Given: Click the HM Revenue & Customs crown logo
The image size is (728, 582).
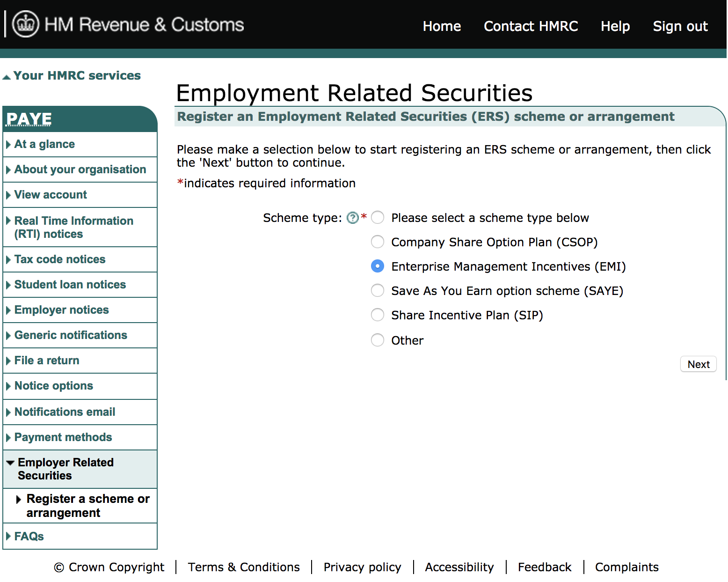Looking at the screenshot, I should (x=24, y=24).
